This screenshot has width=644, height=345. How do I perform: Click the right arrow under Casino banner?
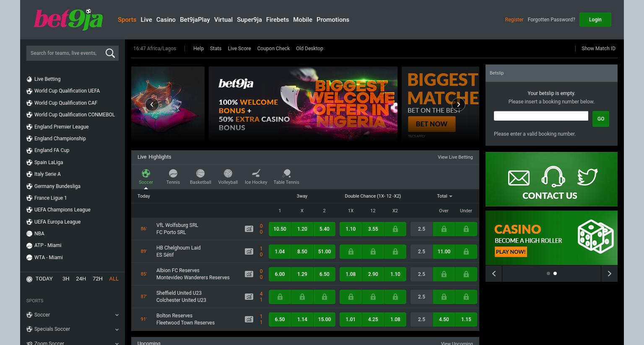[609, 273]
